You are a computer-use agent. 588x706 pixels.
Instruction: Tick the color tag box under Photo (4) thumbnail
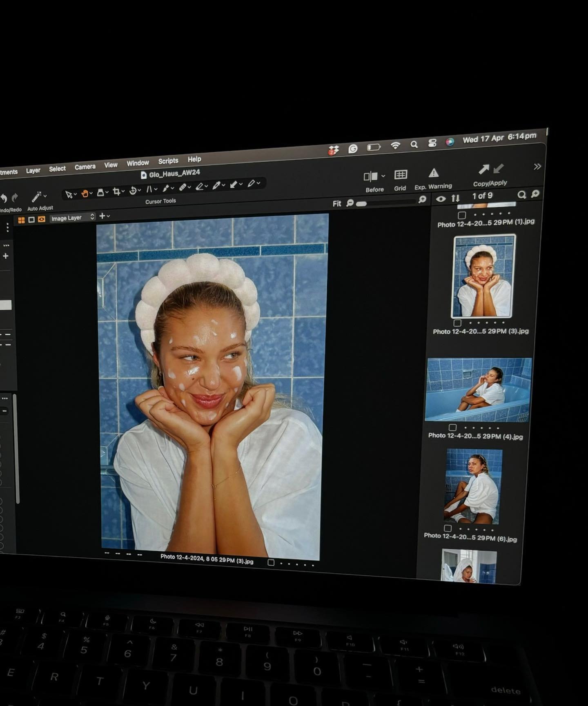click(452, 428)
